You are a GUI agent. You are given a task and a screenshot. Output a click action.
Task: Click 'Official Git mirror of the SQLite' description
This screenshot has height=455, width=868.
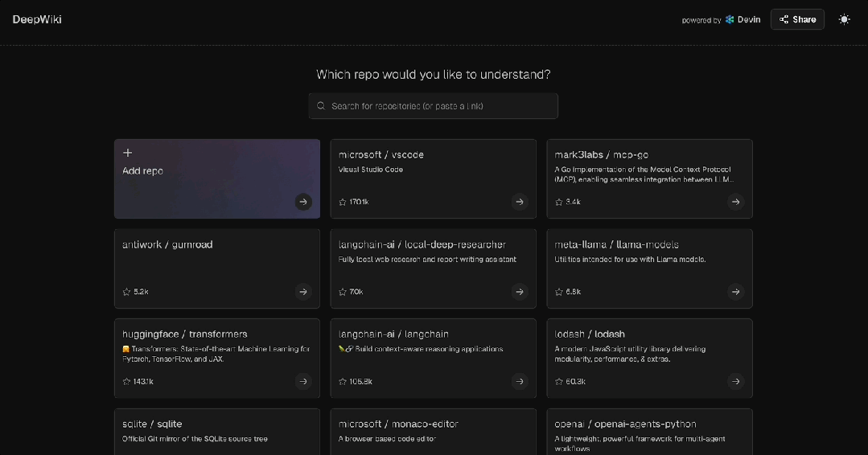pyautogui.click(x=195, y=439)
